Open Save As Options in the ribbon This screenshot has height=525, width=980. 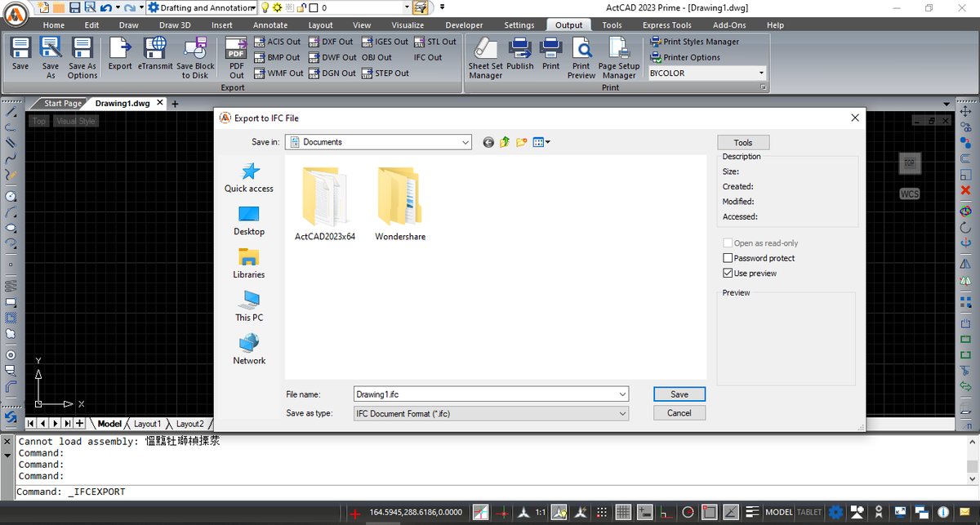pos(82,57)
